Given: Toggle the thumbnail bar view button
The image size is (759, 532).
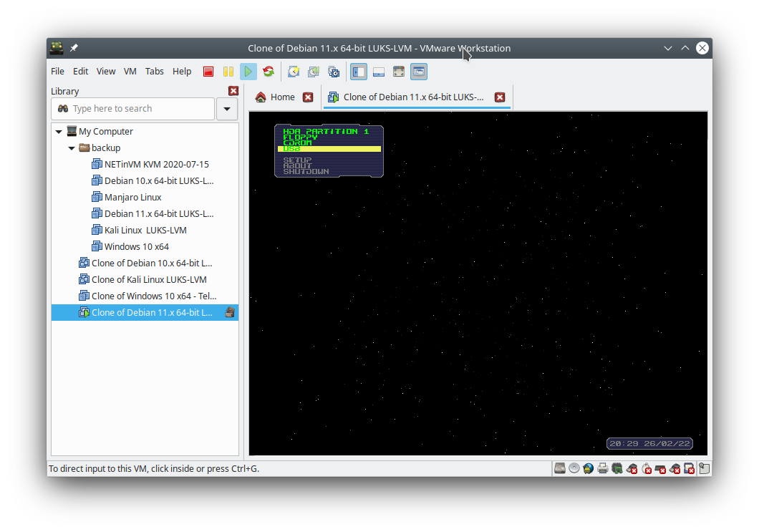Looking at the screenshot, I should click(x=379, y=72).
